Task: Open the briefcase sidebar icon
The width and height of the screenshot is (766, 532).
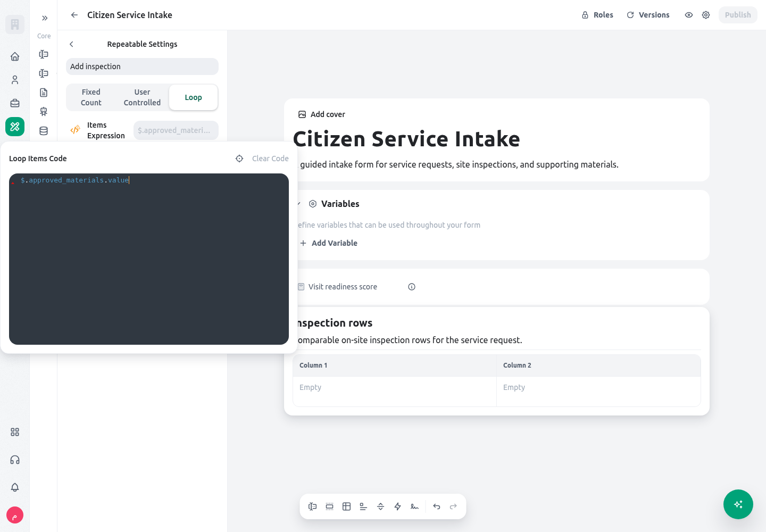Action: [x=15, y=103]
